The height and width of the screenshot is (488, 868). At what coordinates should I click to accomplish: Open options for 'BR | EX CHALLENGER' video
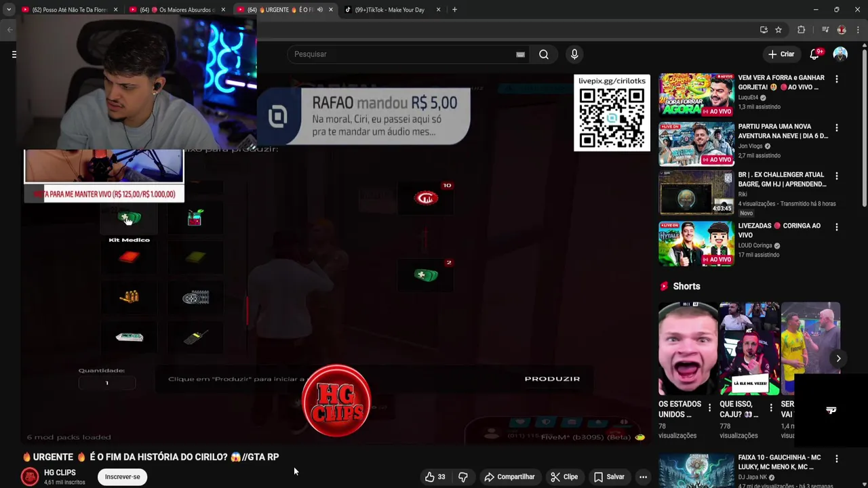tap(837, 176)
